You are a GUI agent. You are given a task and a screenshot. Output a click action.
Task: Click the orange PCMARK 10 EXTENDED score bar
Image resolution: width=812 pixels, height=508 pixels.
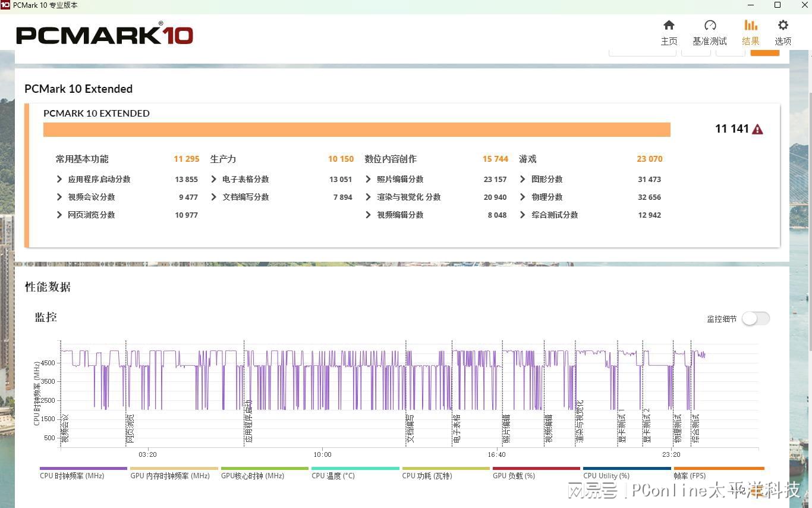click(357, 130)
